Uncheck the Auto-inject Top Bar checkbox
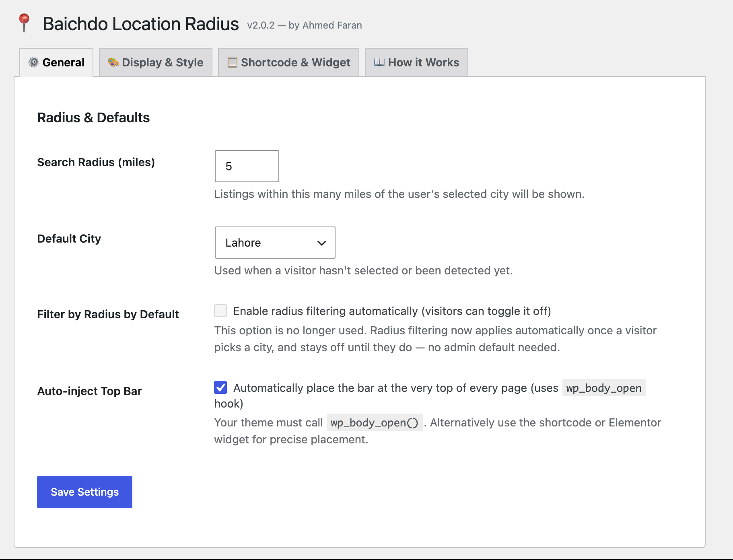The image size is (733, 560). 220,387
